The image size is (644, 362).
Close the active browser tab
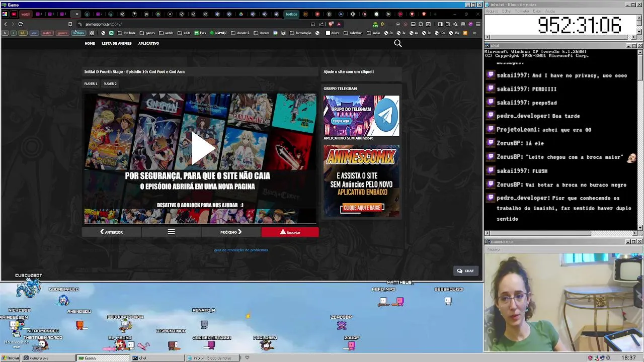pos(77,14)
